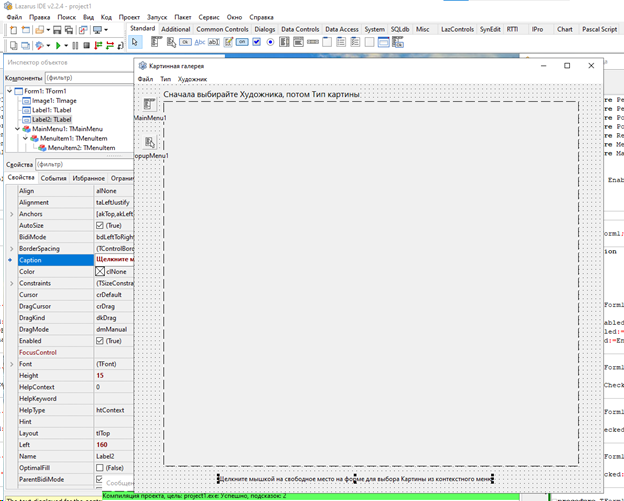This screenshot has height=501, width=624.
Task: Pick TMainMenu component from Standard palette
Action: [157, 42]
